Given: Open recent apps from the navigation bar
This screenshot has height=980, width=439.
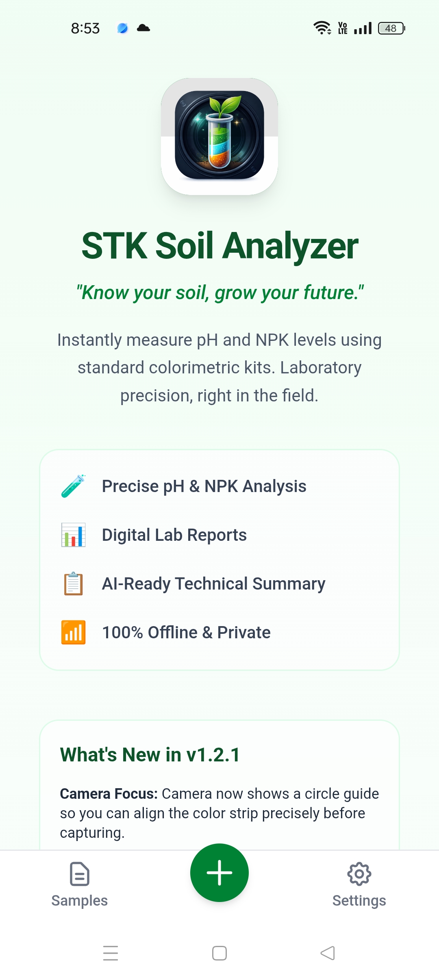Looking at the screenshot, I should (x=111, y=953).
